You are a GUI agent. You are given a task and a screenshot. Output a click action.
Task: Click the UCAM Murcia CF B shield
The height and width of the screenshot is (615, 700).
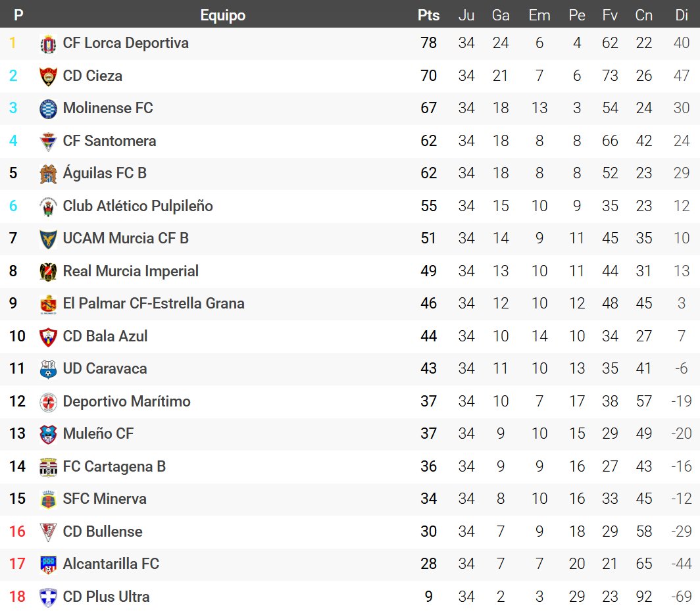pos(48,239)
